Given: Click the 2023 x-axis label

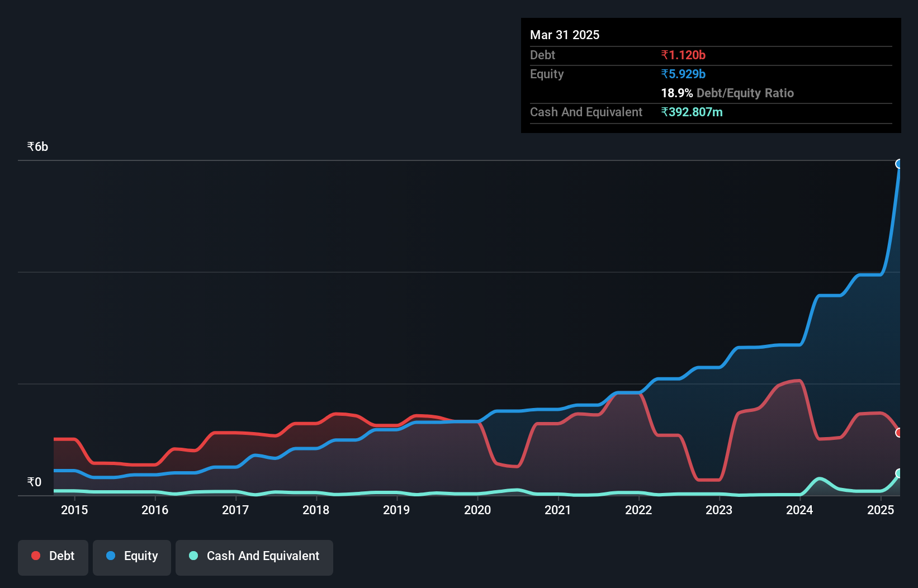Looking at the screenshot, I should click(x=719, y=510).
